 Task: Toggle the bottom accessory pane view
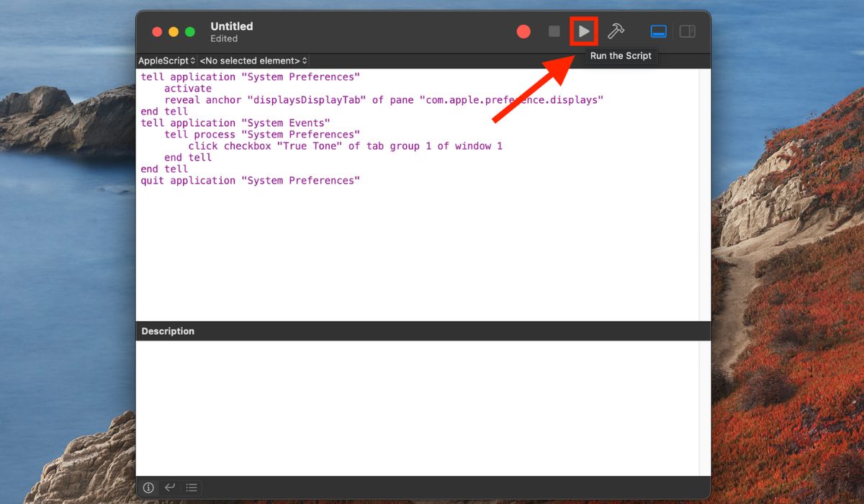tap(659, 32)
